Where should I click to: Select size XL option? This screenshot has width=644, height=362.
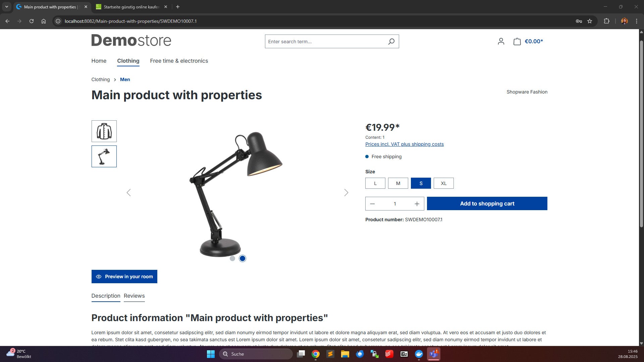pyautogui.click(x=444, y=183)
